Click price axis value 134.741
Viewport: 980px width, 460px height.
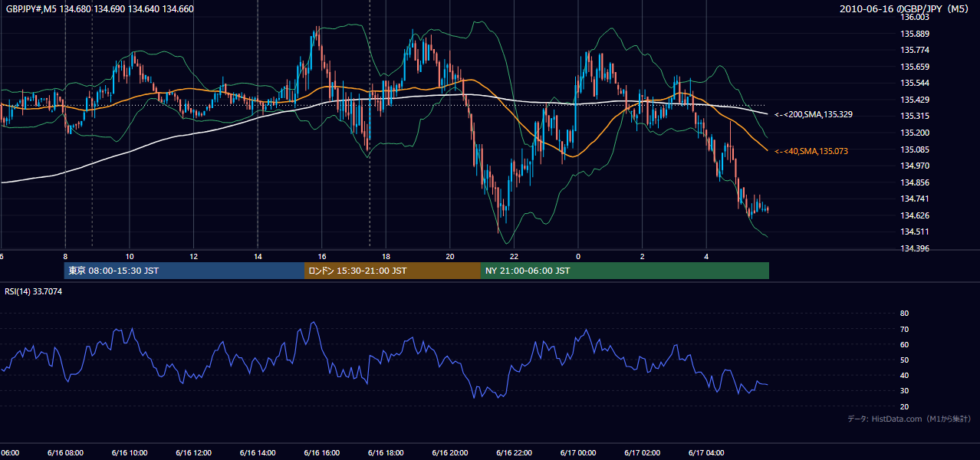[915, 199]
